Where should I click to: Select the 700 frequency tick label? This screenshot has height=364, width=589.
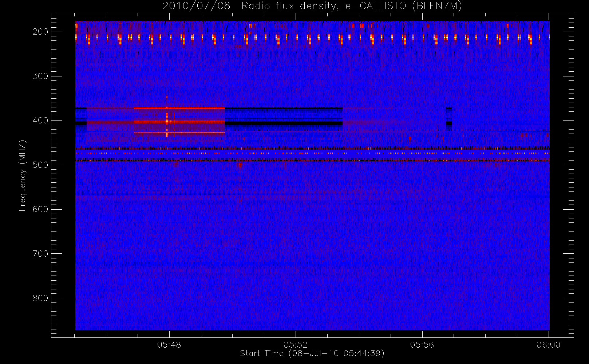click(40, 254)
